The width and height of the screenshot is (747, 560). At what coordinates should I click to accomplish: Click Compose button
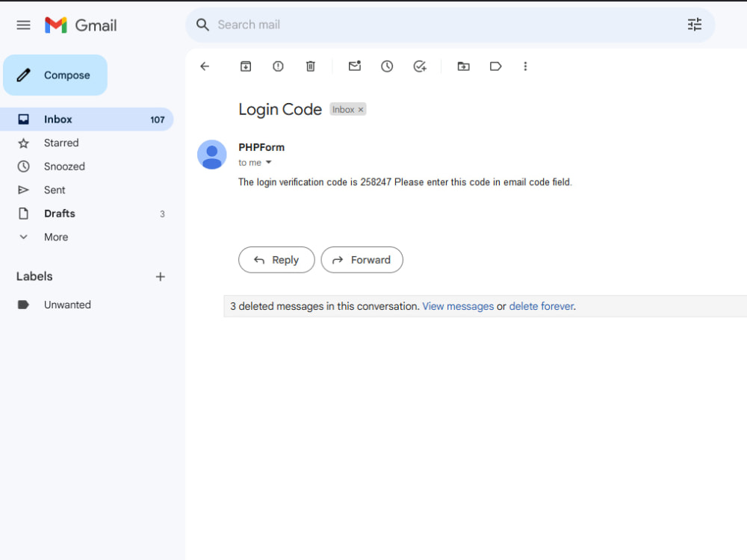(x=55, y=75)
